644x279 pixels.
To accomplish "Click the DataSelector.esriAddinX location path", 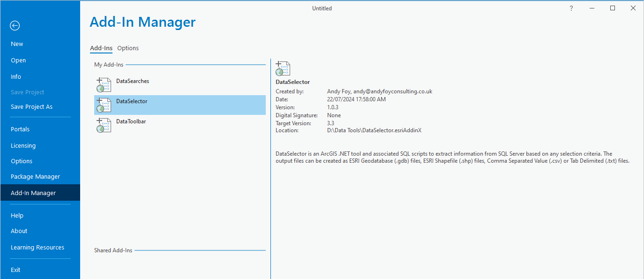I will (x=374, y=130).
